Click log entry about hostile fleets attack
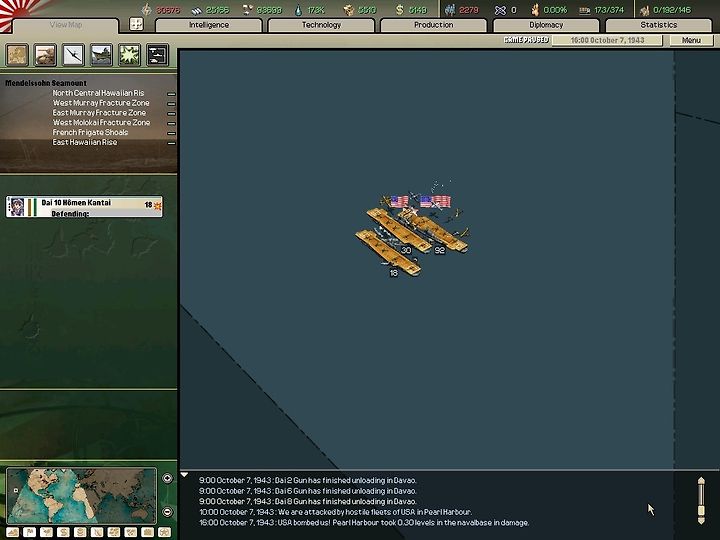Screen dimensions: 720x540 tap(335, 512)
